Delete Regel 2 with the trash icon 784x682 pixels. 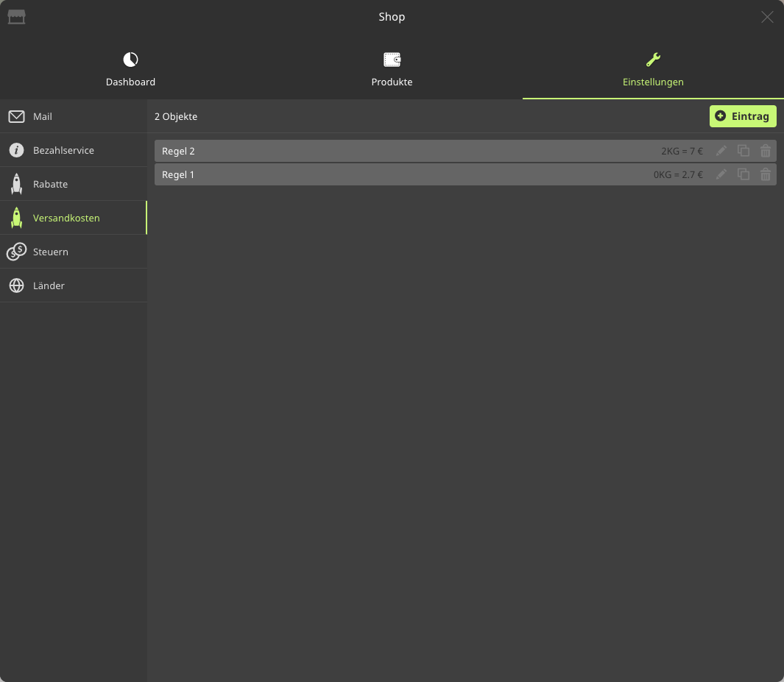(x=766, y=151)
